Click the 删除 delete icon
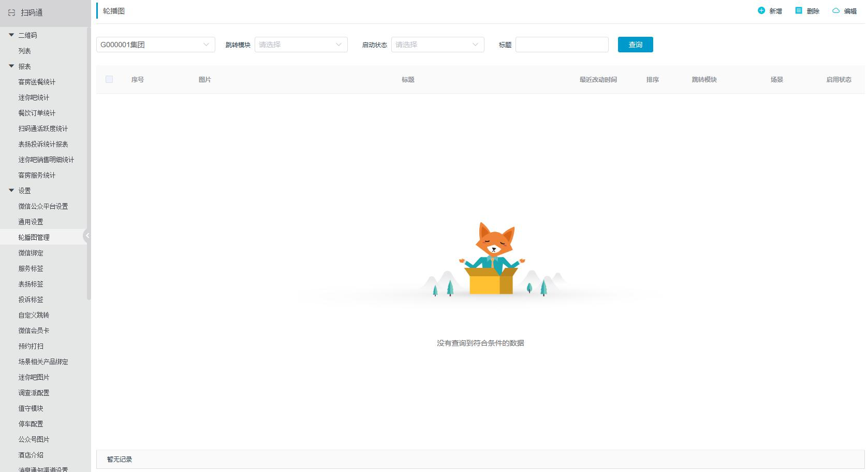Image resolution: width=868 pixels, height=472 pixels. (x=799, y=11)
